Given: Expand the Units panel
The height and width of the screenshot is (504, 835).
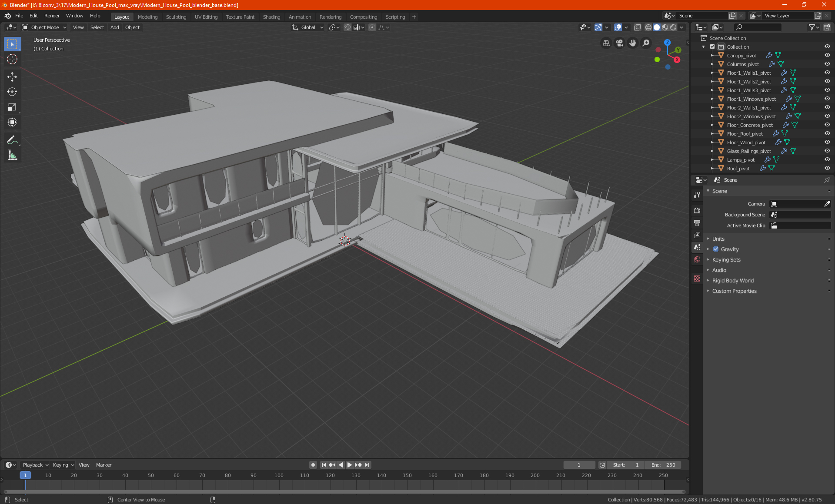Looking at the screenshot, I should pyautogui.click(x=718, y=239).
